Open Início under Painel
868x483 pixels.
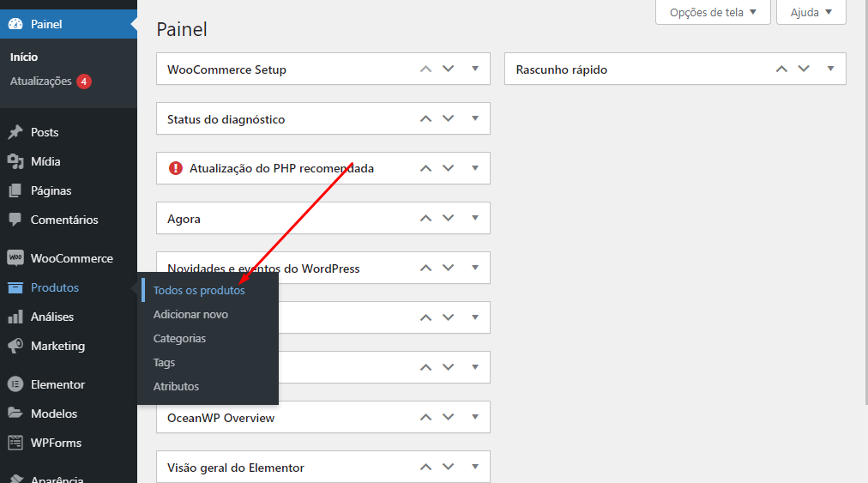click(24, 57)
